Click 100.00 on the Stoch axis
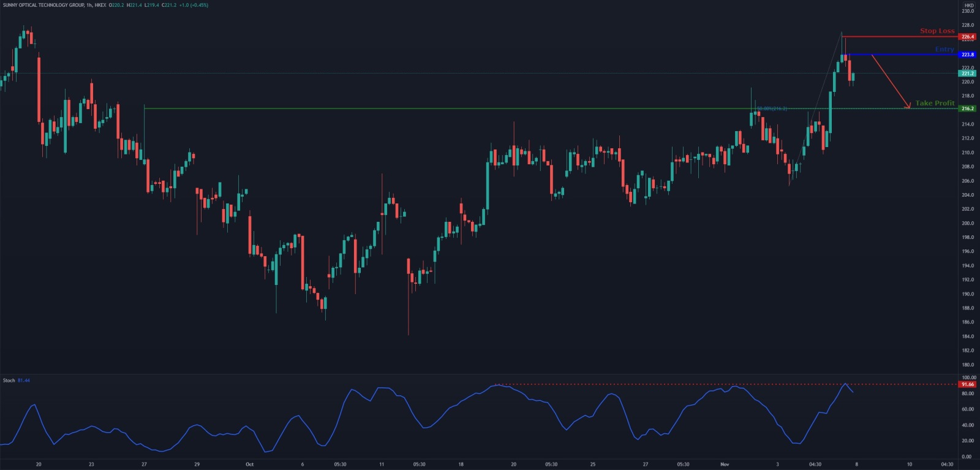 [969, 377]
